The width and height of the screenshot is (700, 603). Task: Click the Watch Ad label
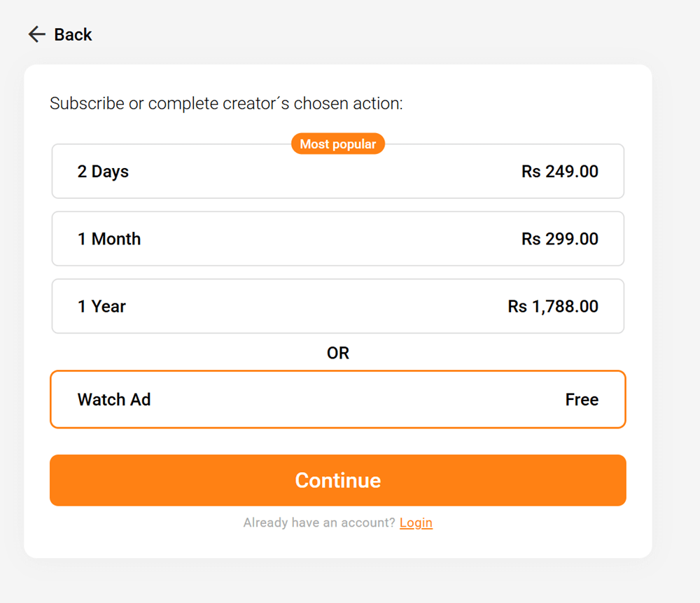[x=114, y=399]
